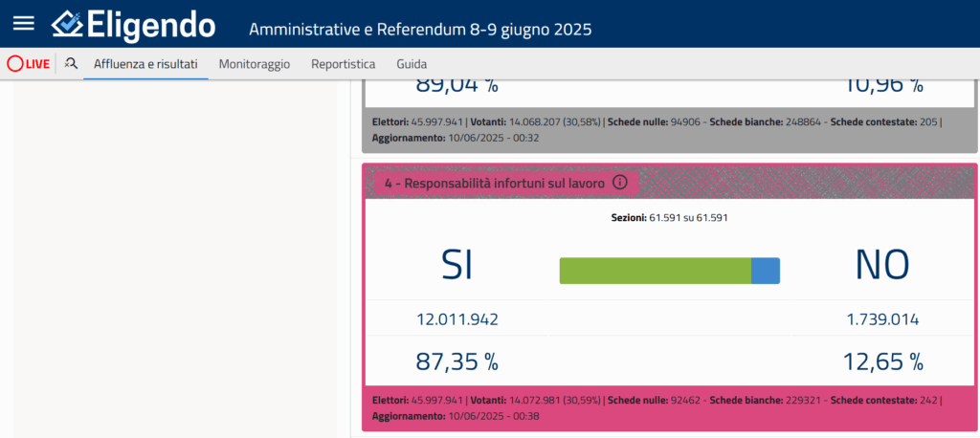980x438 pixels.
Task: Open the hamburger navigation menu
Action: point(23,24)
